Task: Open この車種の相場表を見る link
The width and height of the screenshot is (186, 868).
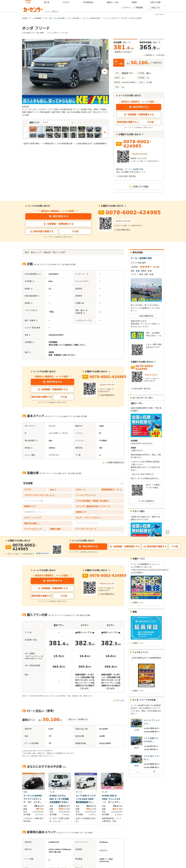Action: click(x=113, y=462)
